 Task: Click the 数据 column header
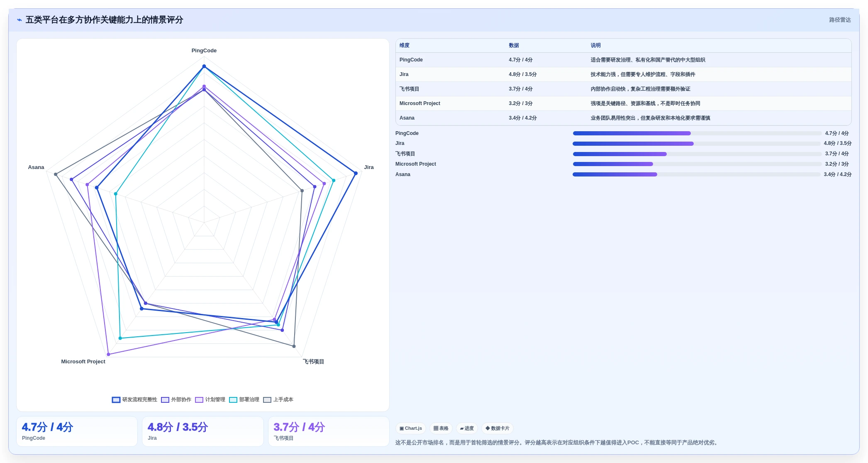pyautogui.click(x=514, y=45)
